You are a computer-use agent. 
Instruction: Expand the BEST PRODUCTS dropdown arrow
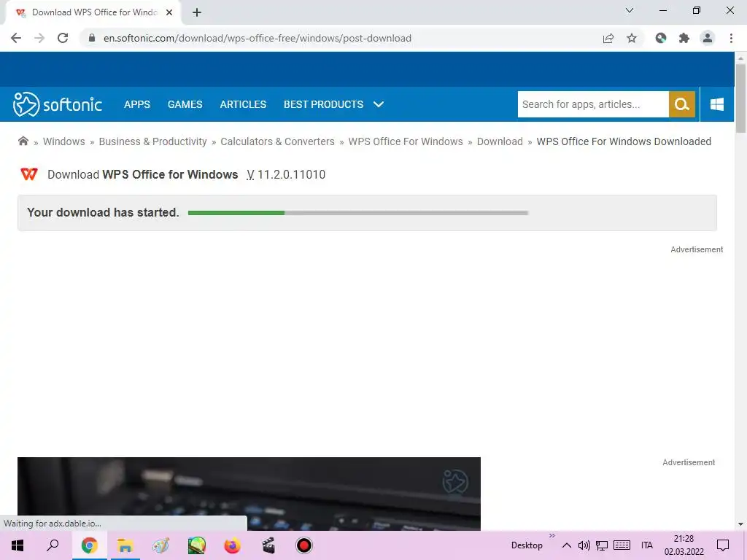[379, 104]
